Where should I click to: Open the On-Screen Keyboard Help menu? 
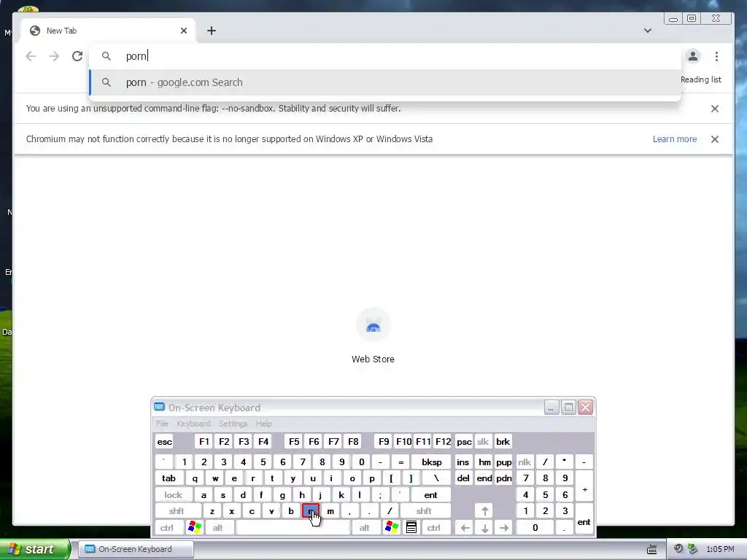click(x=263, y=424)
